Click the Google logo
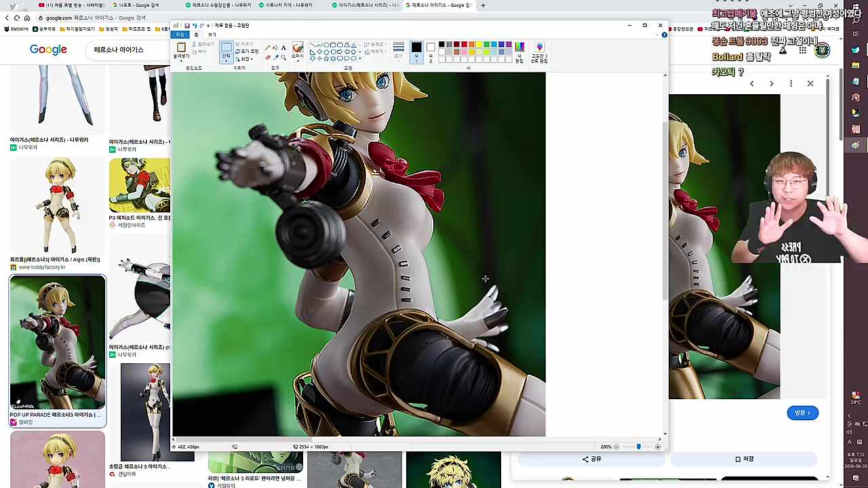 click(x=48, y=49)
